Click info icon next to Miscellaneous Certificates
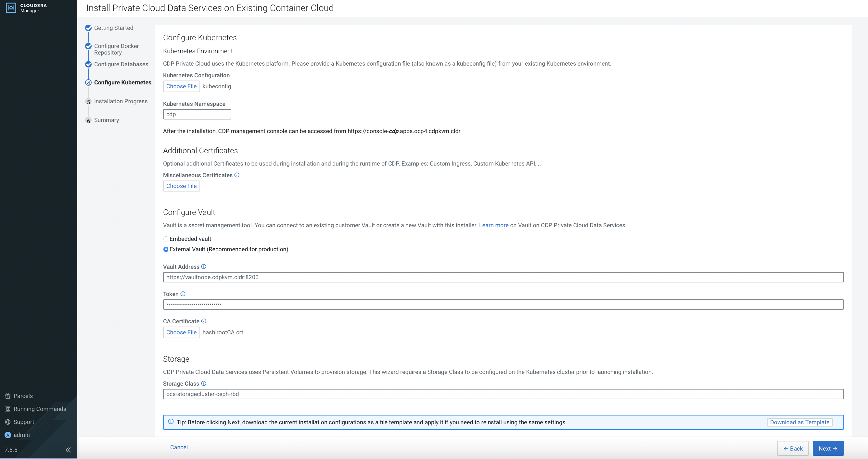The height and width of the screenshot is (459, 868). coord(237,175)
